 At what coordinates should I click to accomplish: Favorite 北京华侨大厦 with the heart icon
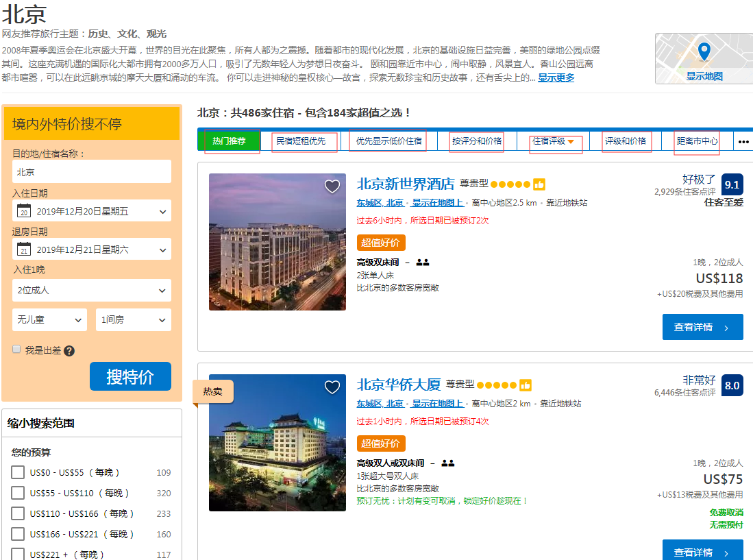[x=332, y=387]
